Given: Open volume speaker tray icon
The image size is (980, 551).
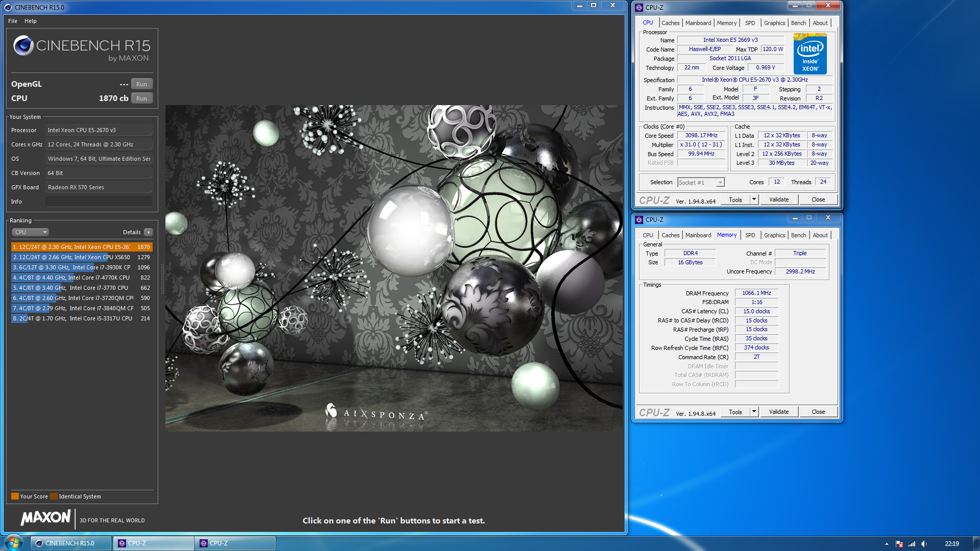Looking at the screenshot, I should pos(924,544).
